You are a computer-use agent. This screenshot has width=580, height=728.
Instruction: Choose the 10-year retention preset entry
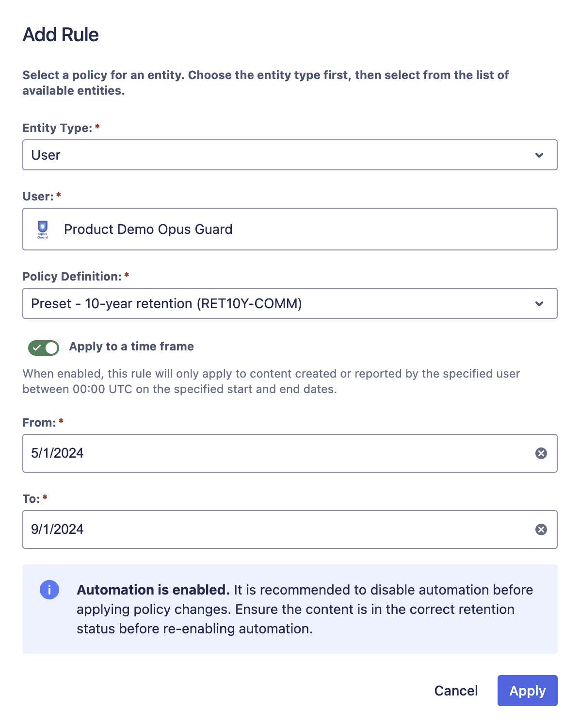point(166,303)
